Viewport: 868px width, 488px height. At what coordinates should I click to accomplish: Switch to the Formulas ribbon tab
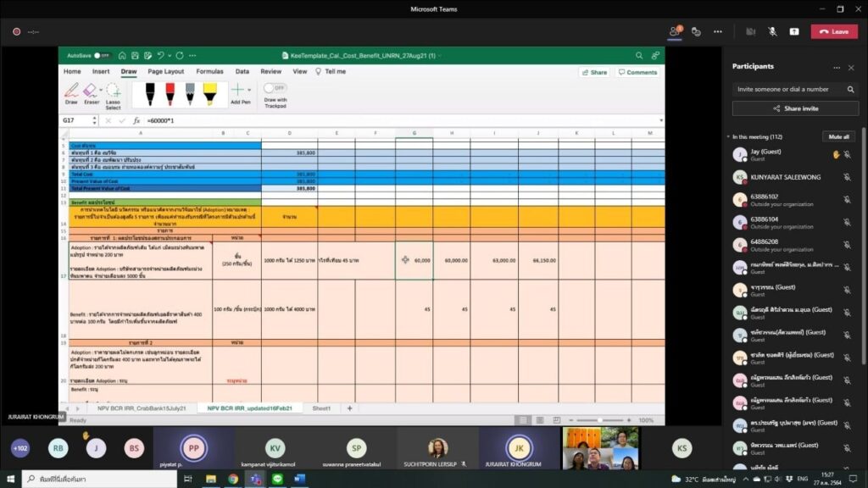(x=209, y=72)
